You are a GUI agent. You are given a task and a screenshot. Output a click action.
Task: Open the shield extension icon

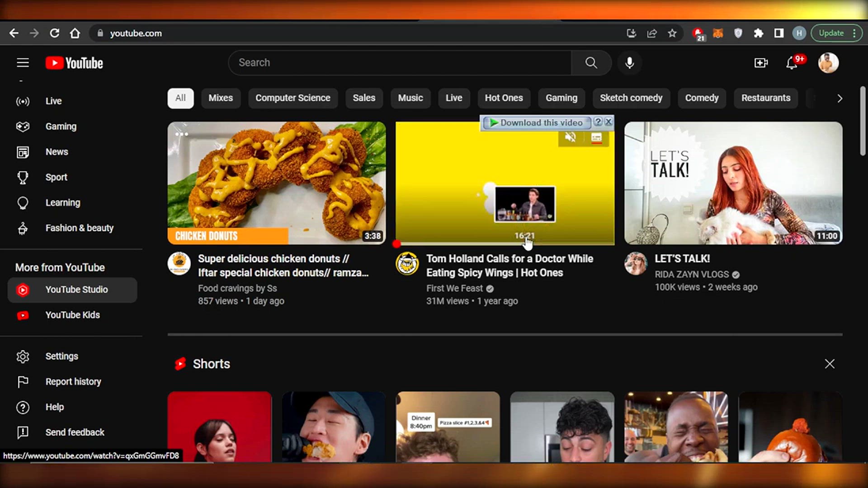point(738,33)
